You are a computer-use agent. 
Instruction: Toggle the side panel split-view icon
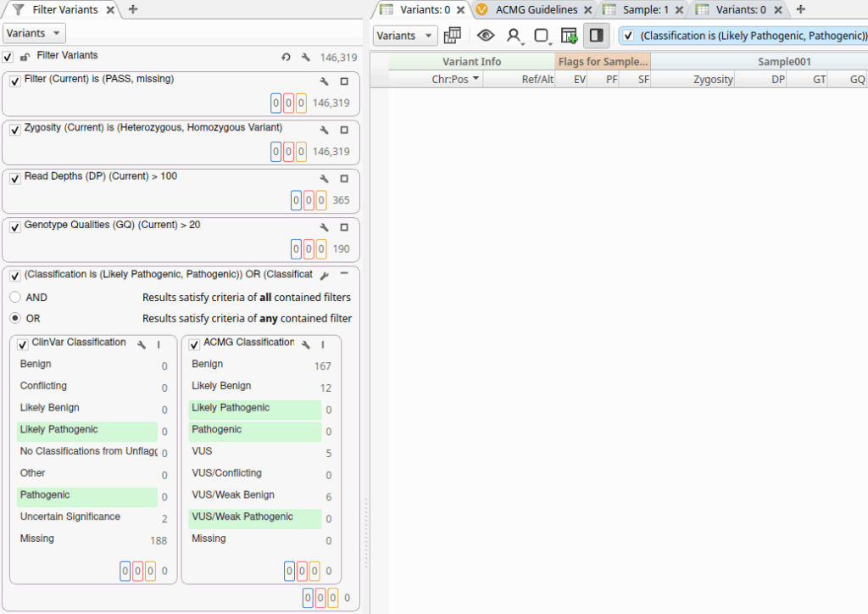[x=596, y=36]
